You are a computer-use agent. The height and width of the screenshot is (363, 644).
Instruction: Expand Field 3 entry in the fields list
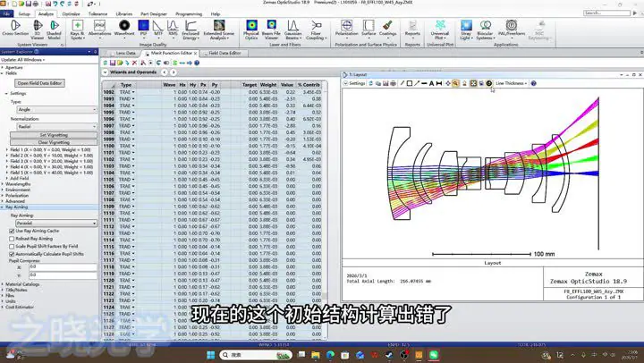7,161
